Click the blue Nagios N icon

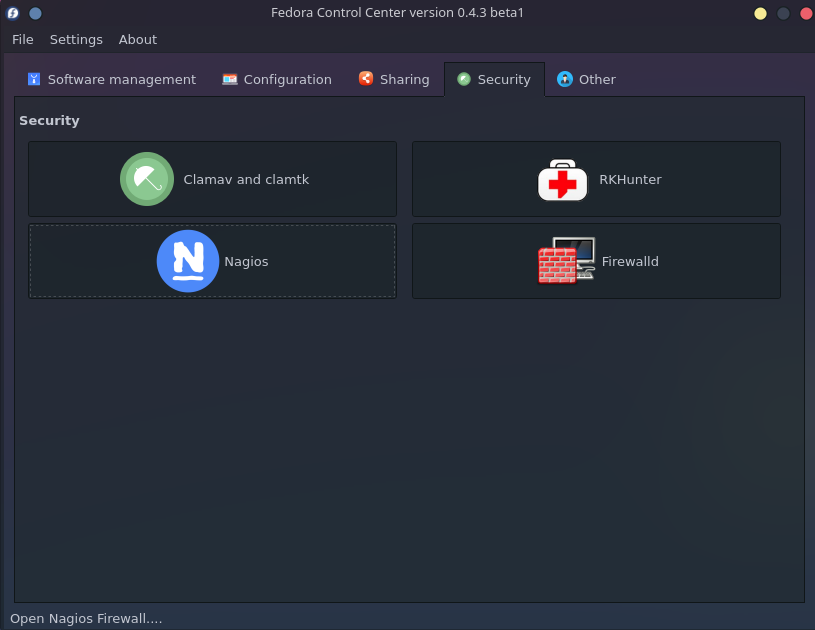188,261
